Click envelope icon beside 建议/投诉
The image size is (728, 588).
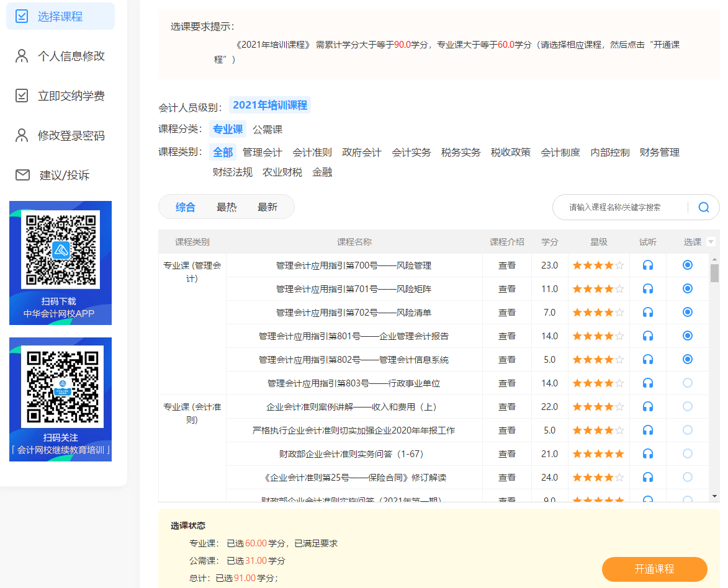(x=22, y=176)
